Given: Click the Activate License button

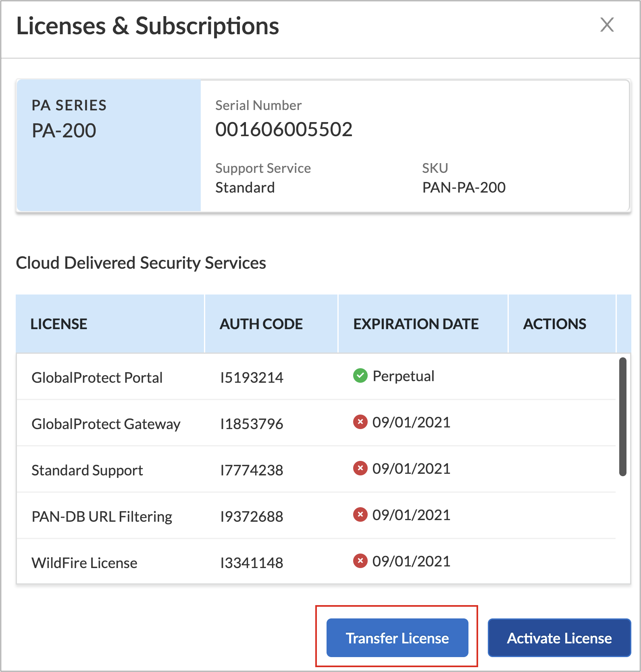Looking at the screenshot, I should tap(559, 638).
